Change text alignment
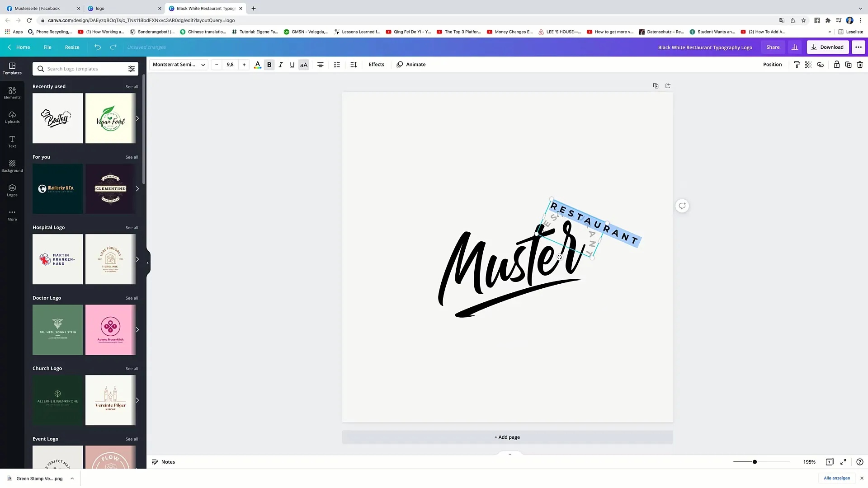868x488 pixels. click(320, 65)
